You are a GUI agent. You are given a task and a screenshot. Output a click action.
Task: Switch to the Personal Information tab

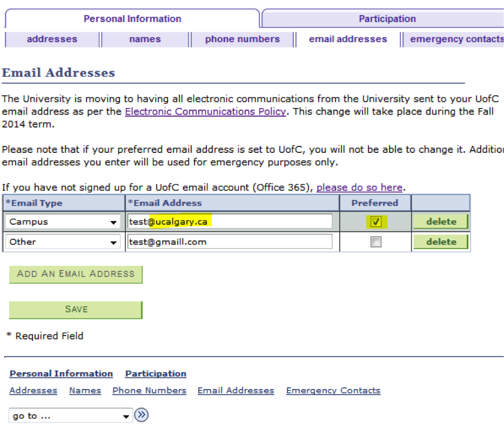coord(132,19)
